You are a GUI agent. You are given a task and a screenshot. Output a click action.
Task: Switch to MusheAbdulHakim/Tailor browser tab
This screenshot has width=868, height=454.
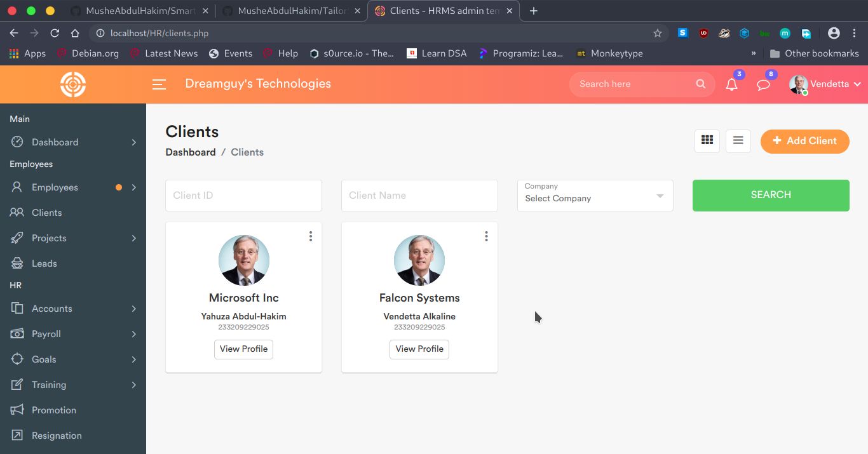tap(292, 11)
